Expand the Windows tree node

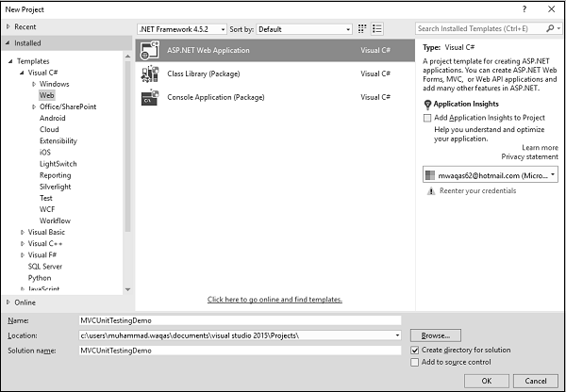34,84
